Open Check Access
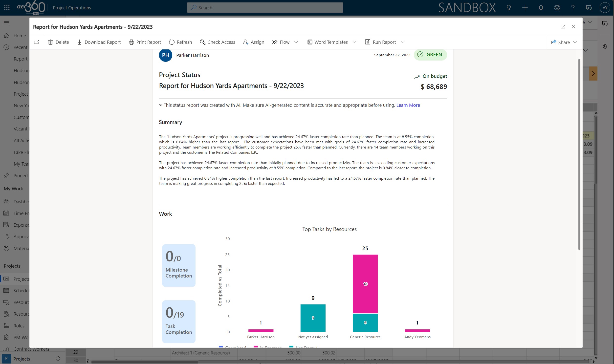 point(218,42)
